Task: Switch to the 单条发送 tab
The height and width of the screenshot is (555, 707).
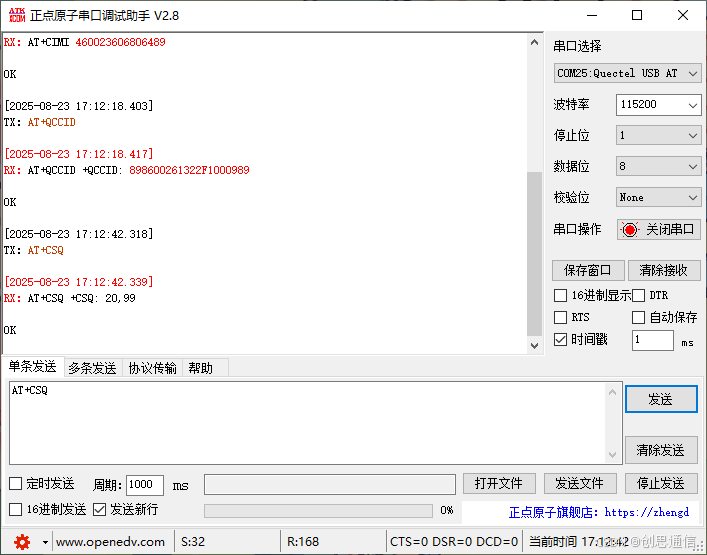Action: click(32, 367)
